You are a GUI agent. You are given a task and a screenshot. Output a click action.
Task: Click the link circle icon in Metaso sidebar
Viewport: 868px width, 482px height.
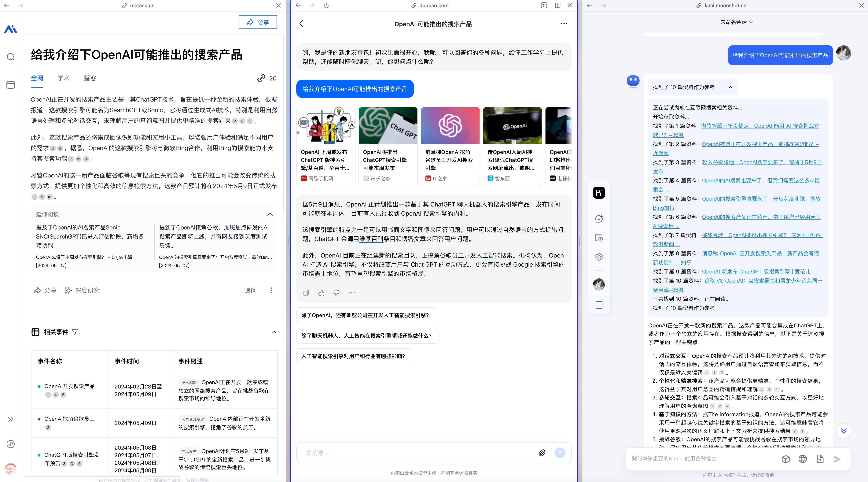(10, 444)
